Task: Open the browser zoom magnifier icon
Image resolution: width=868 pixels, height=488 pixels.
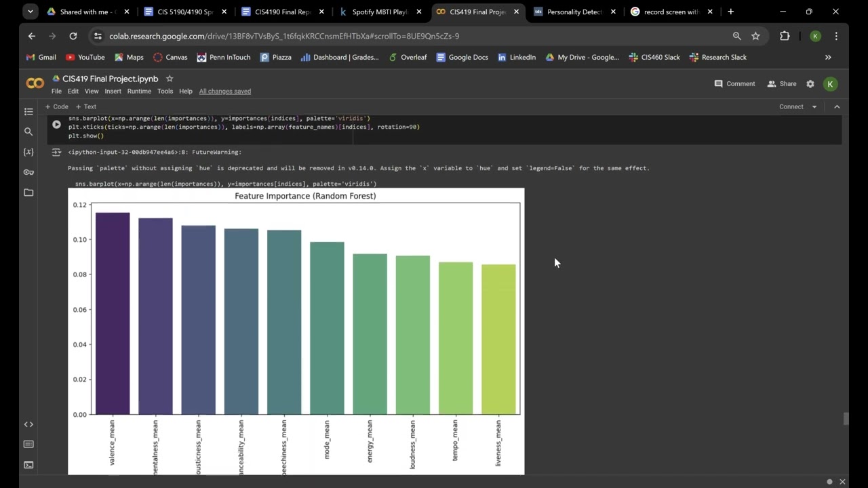Action: [736, 36]
